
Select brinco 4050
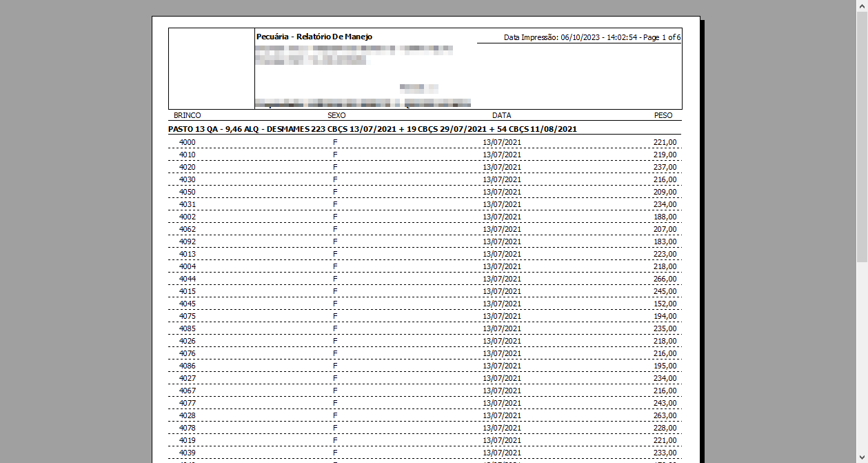pos(188,192)
